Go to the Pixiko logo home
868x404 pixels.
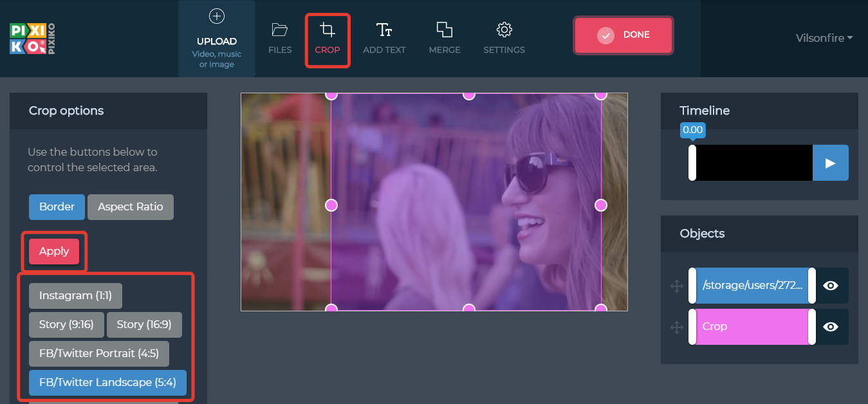(32, 39)
